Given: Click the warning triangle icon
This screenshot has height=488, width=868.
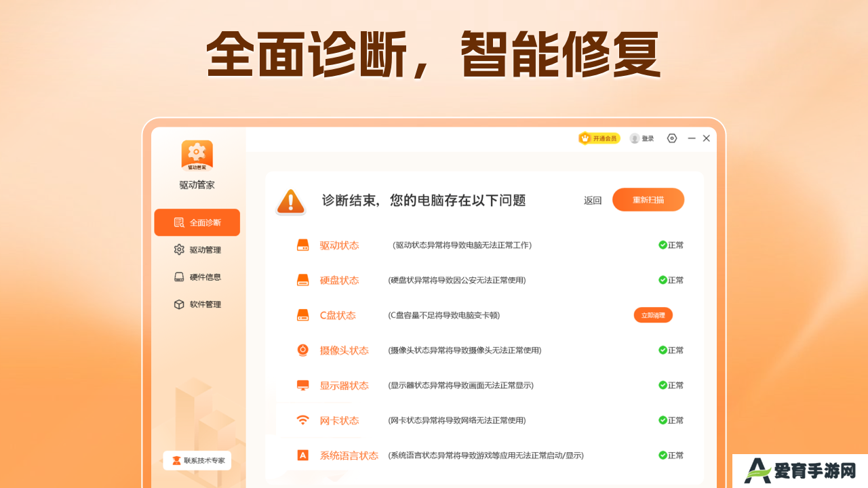Looking at the screenshot, I should (291, 201).
